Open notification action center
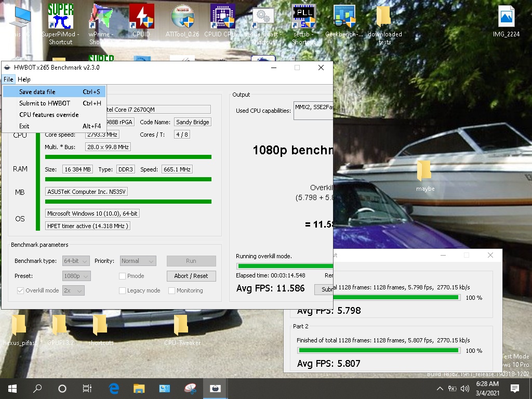Viewport: 532px width, 399px height. [515, 389]
